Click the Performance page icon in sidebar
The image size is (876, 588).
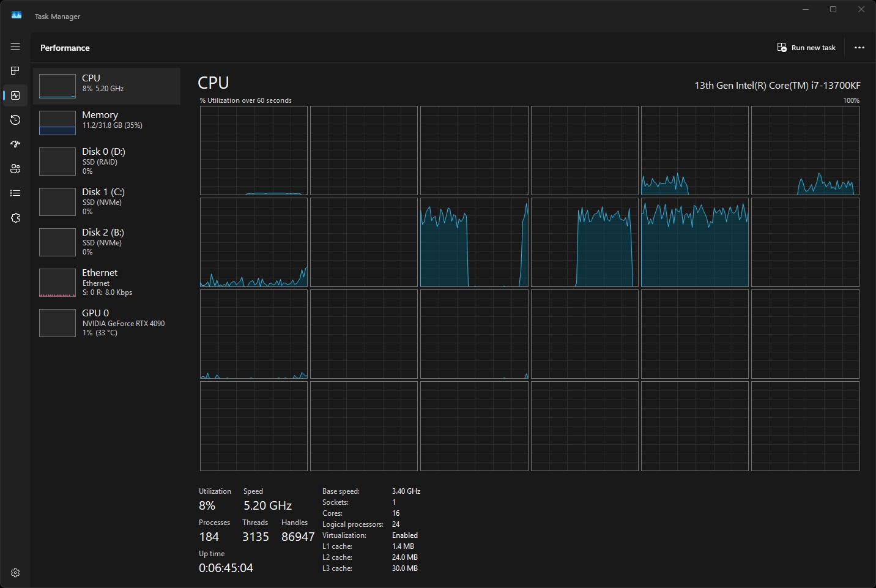click(15, 95)
